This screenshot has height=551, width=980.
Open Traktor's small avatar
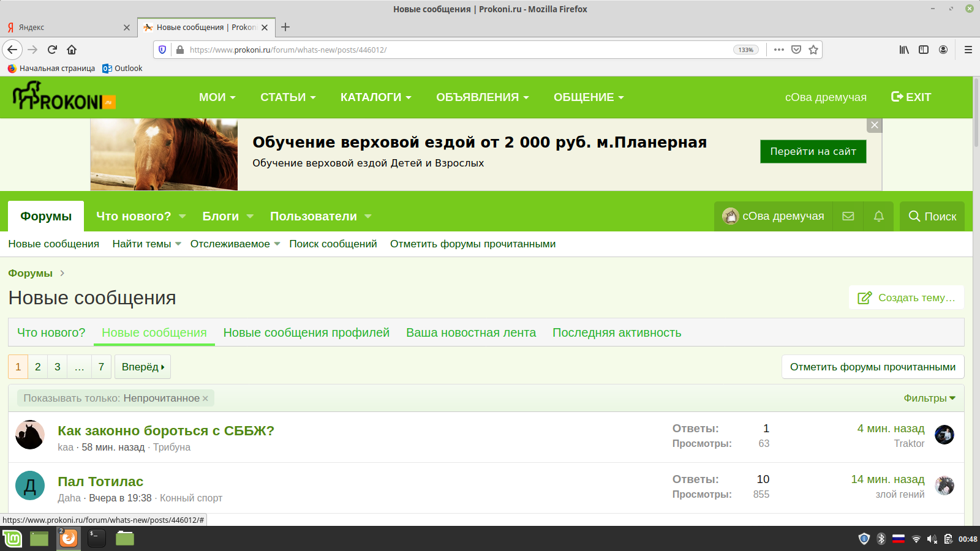click(x=944, y=435)
